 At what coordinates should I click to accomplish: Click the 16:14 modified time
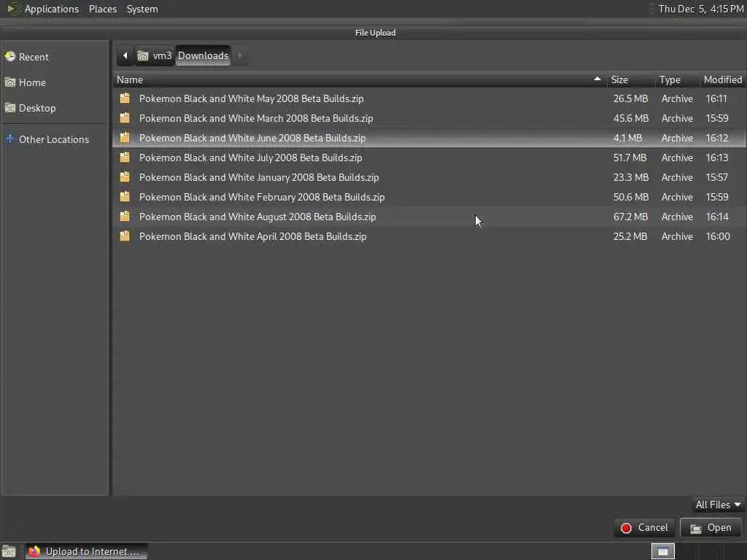pyautogui.click(x=717, y=217)
